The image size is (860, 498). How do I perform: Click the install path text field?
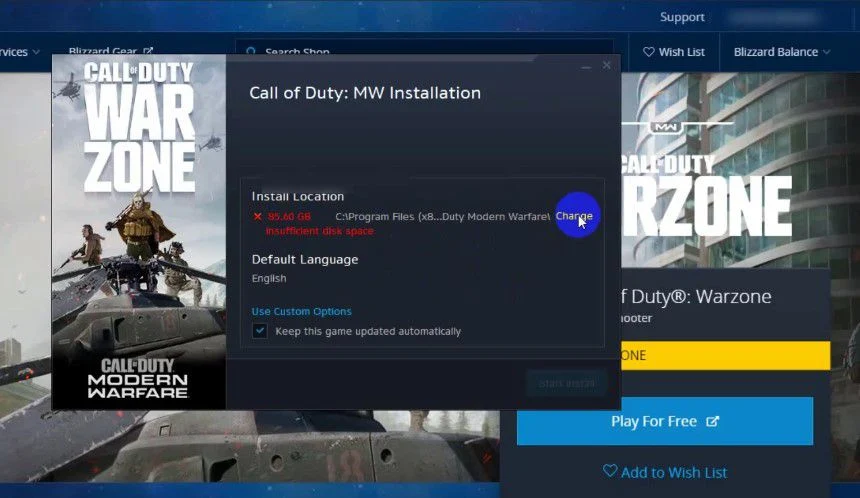coord(443,217)
